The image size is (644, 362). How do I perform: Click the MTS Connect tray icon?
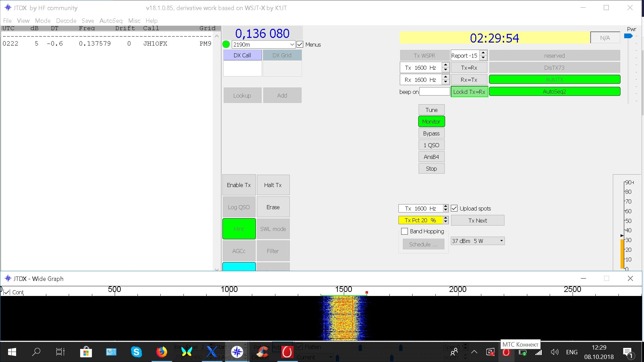pyautogui.click(x=506, y=352)
